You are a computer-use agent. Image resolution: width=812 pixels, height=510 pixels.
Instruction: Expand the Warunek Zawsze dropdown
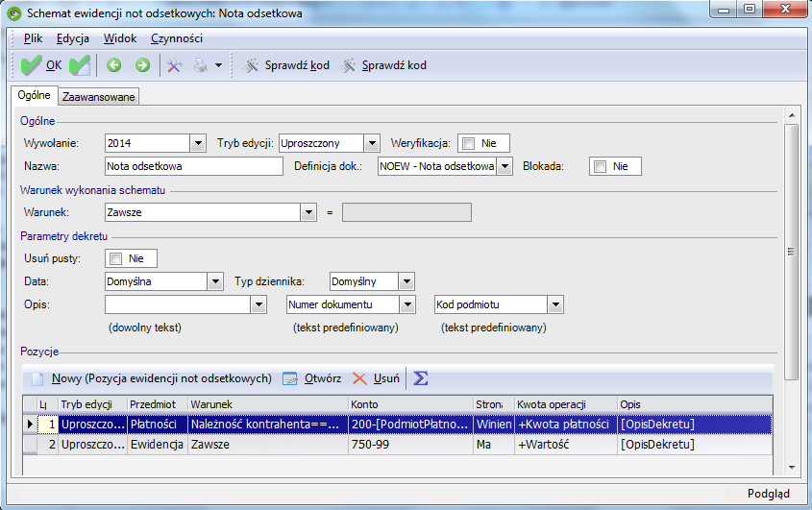click(308, 212)
